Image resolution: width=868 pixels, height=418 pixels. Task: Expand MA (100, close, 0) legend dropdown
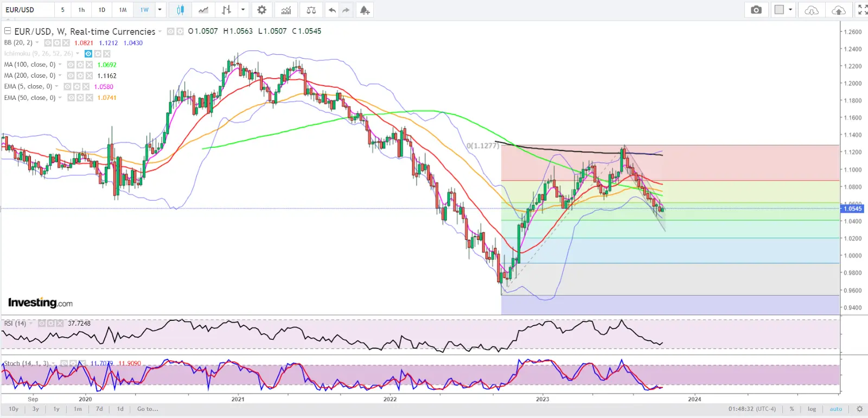[x=60, y=65]
